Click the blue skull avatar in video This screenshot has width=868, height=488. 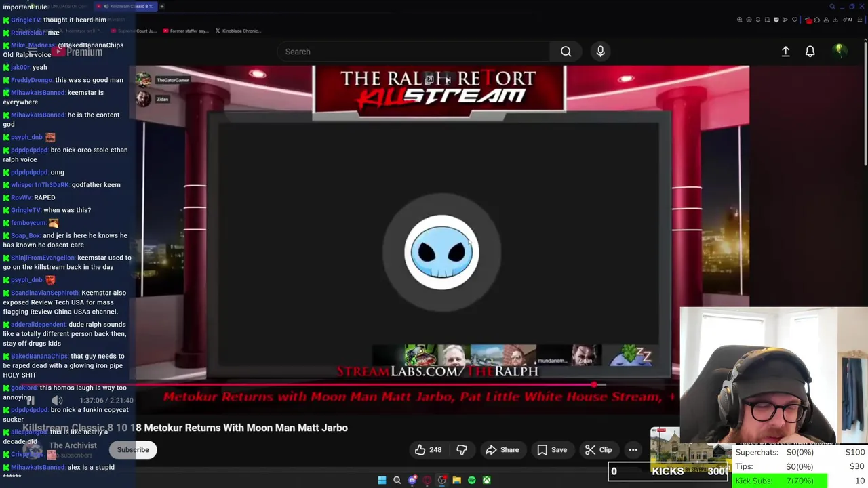(x=442, y=252)
